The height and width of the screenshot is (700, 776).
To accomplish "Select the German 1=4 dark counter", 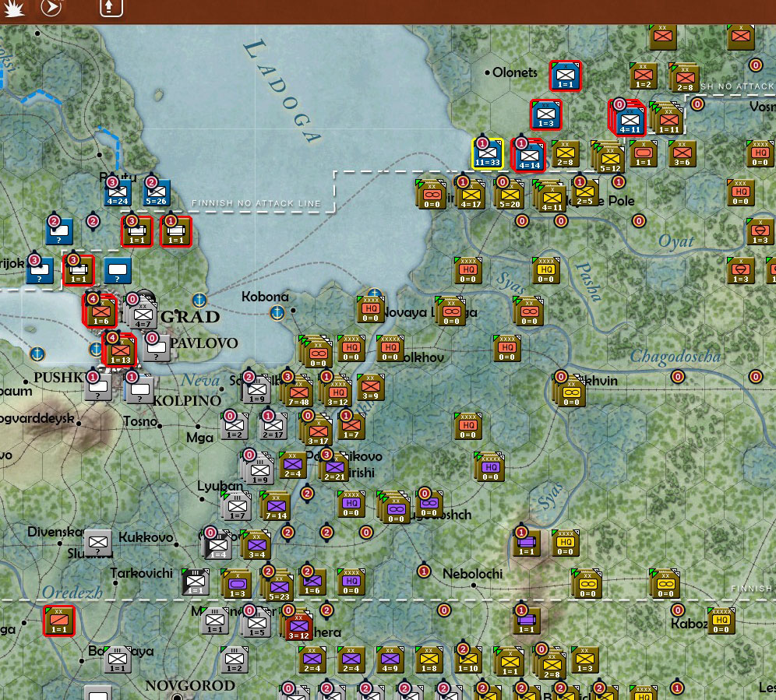I will click(x=217, y=546).
